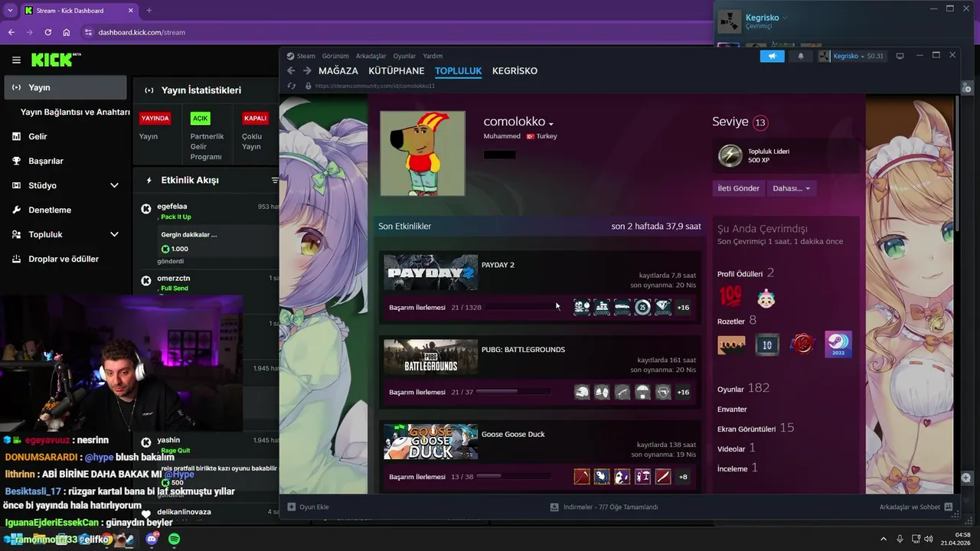Click the Steam announcements megaphone button

click(x=773, y=56)
